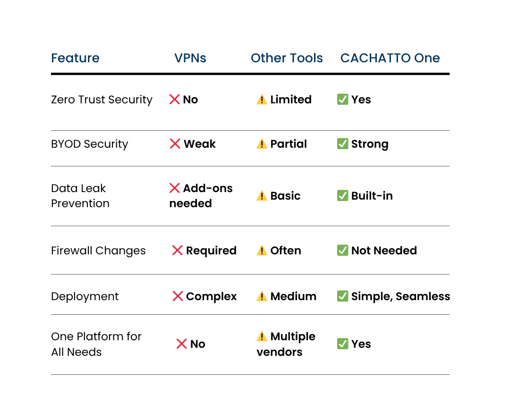Click the warning icon next to Basic
The width and height of the screenshot is (510, 420).
262,196
